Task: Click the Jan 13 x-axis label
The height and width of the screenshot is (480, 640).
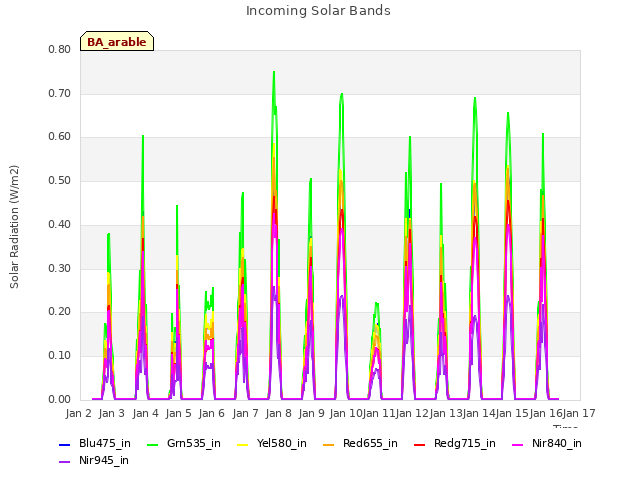Action: click(x=446, y=413)
